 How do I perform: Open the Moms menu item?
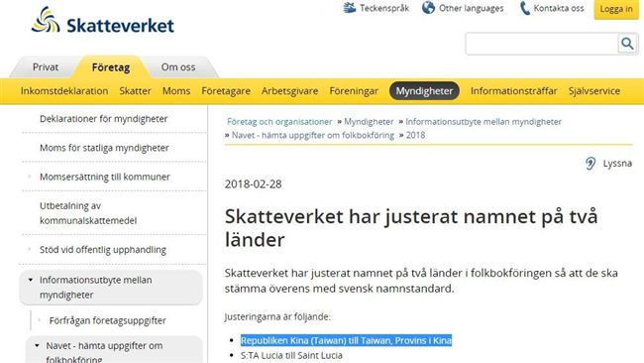click(x=176, y=91)
